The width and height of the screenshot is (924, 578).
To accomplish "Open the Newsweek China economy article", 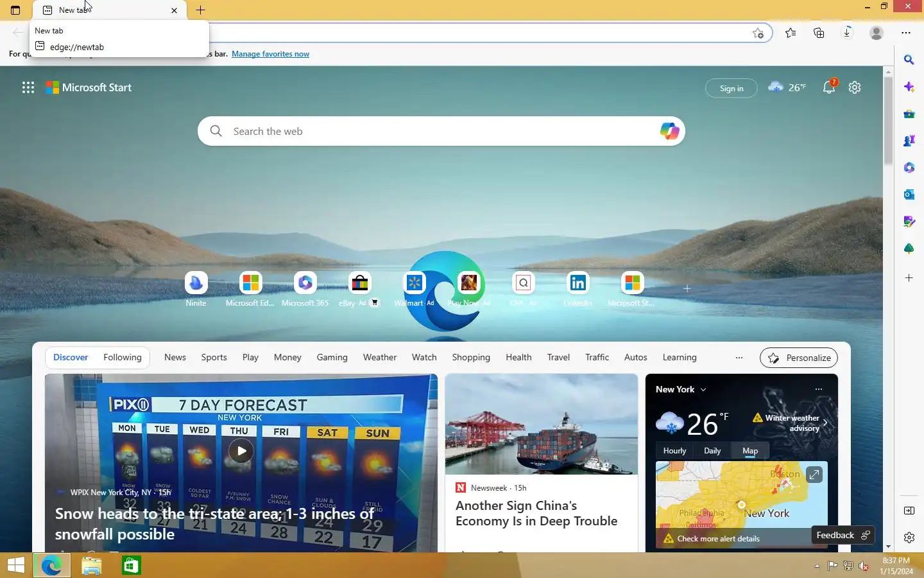I will point(536,514).
